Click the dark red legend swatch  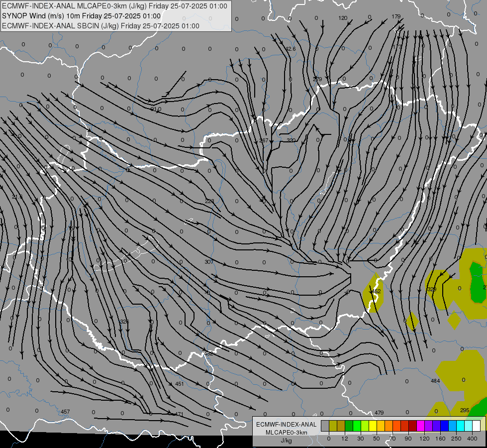[413, 426]
